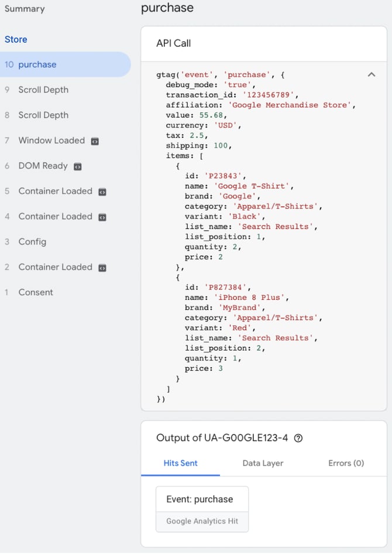The image size is (392, 554).
Task: Switch to the Hits Sent tab
Action: pos(180,463)
